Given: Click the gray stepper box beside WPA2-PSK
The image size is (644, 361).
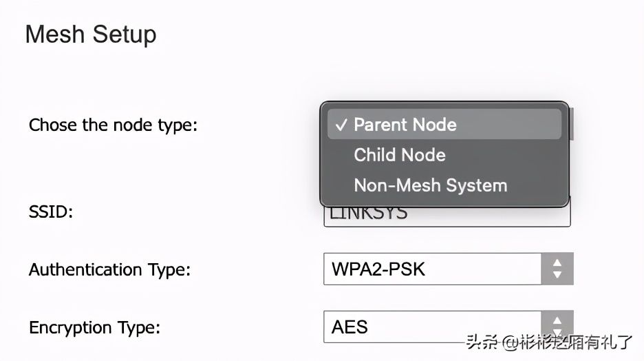Looking at the screenshot, I should (557, 269).
